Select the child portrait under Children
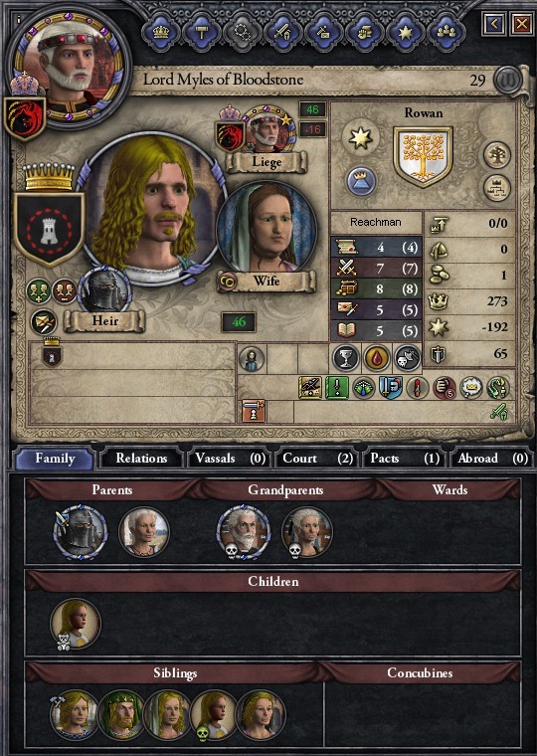The width and height of the screenshot is (537, 756). [x=76, y=624]
